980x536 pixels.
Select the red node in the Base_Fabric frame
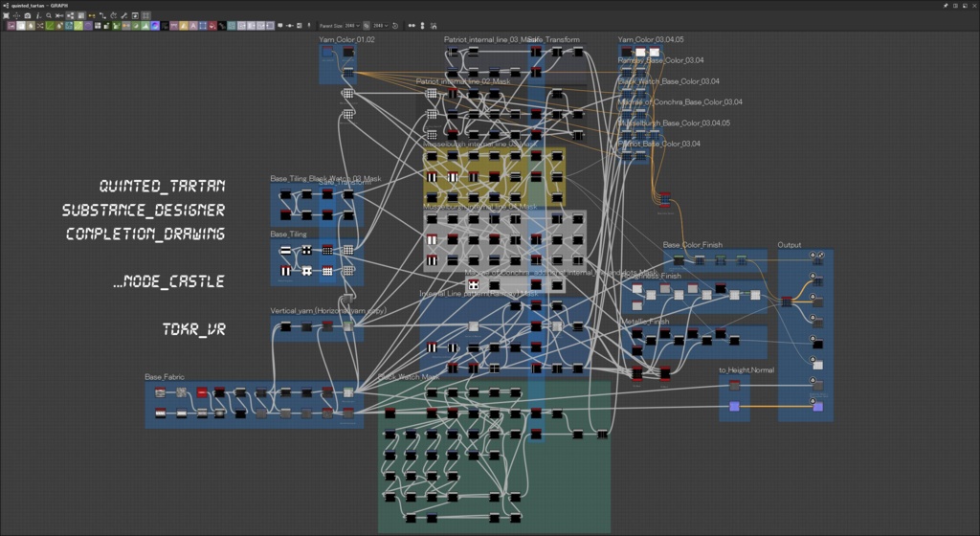(x=201, y=392)
